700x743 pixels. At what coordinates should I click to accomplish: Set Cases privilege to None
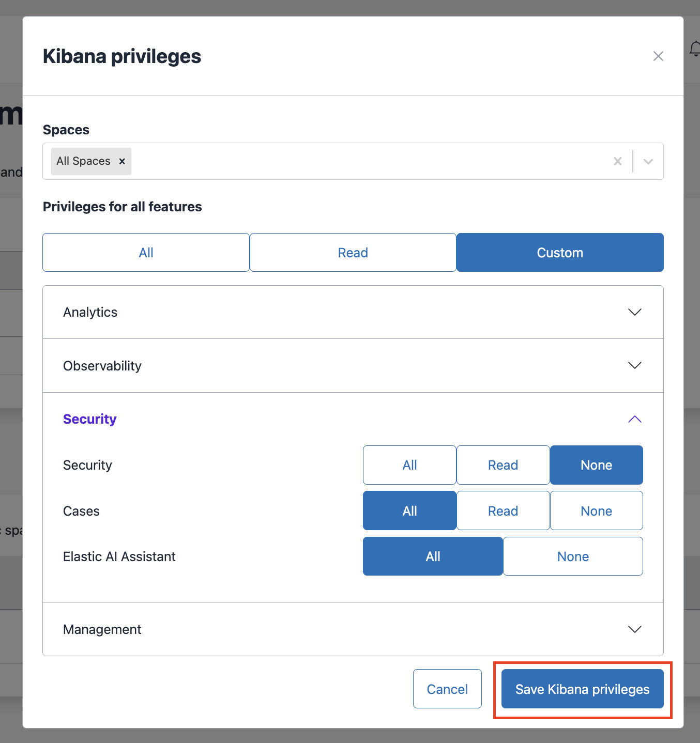pyautogui.click(x=596, y=511)
